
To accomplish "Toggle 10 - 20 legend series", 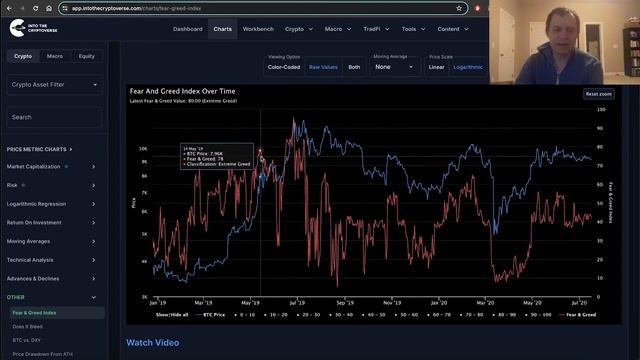I will (276, 315).
